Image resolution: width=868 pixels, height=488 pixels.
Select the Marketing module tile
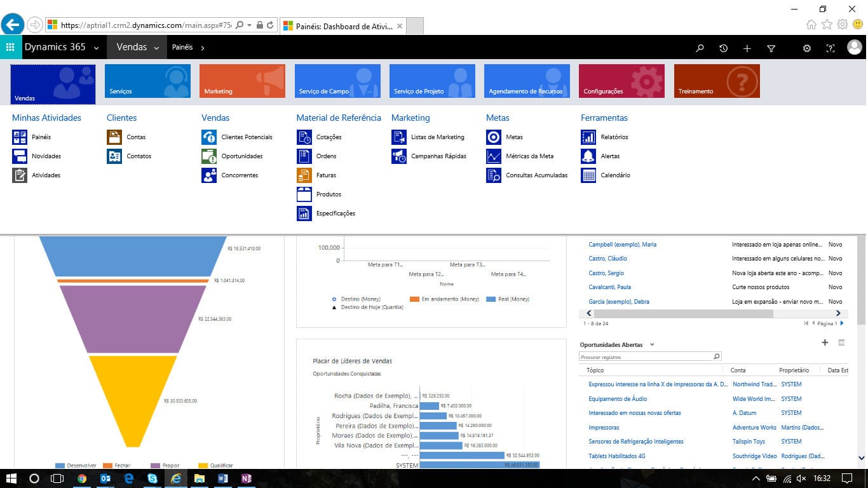point(242,81)
